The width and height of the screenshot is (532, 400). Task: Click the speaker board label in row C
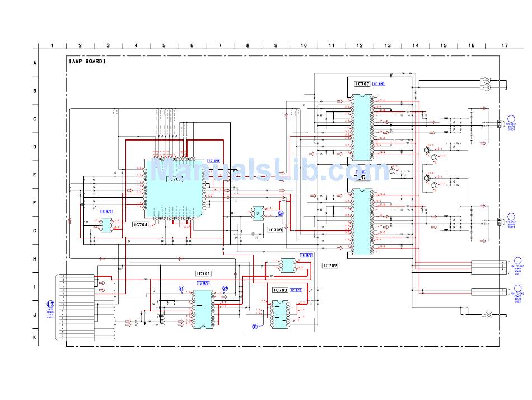[x=511, y=127]
